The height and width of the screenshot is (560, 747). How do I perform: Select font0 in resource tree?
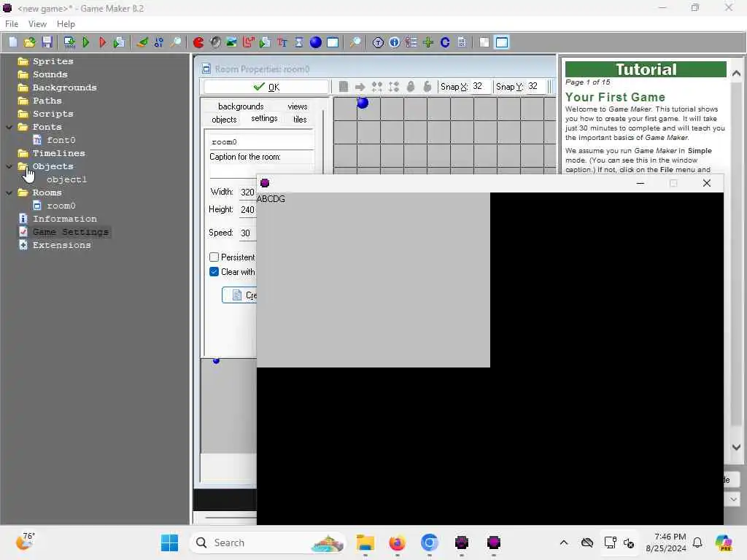61,140
